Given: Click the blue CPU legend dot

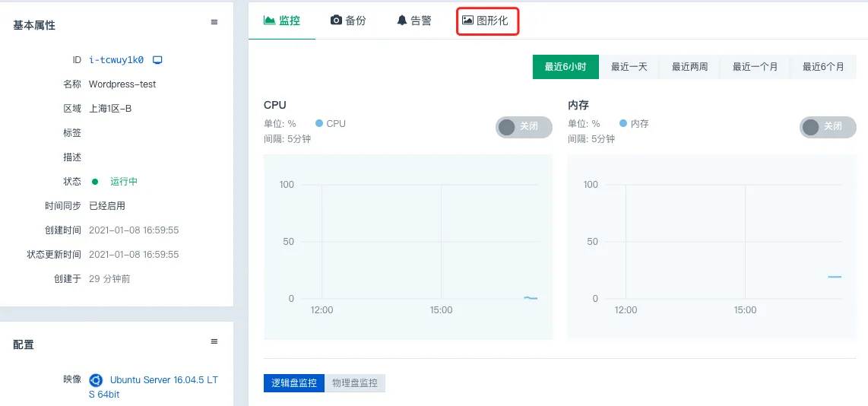Looking at the screenshot, I should (319, 123).
